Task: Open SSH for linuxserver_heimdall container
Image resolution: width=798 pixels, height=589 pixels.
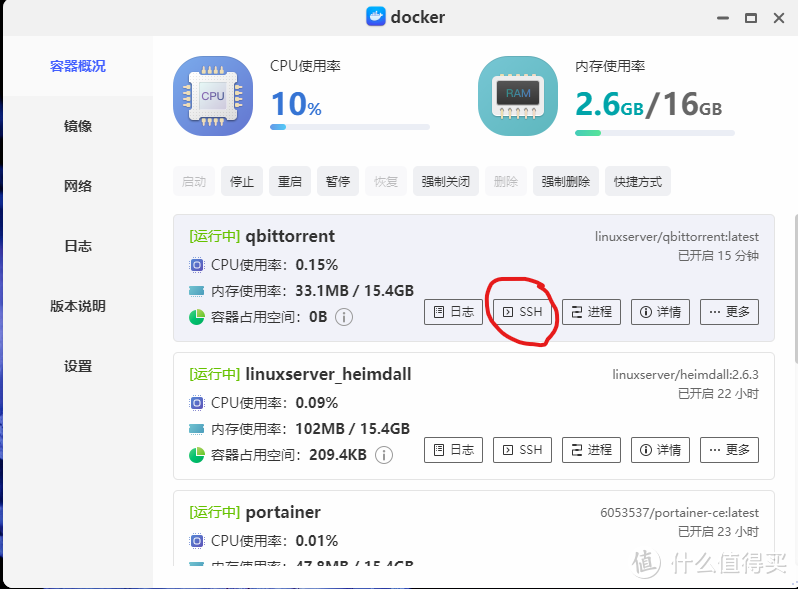Action: (x=522, y=450)
